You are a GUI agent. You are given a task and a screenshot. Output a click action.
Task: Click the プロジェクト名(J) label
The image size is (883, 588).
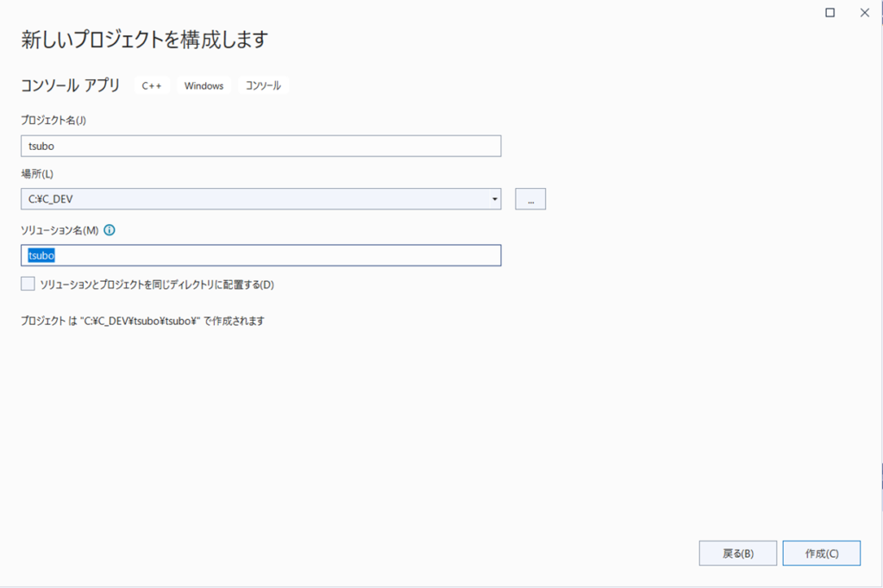[x=53, y=121]
